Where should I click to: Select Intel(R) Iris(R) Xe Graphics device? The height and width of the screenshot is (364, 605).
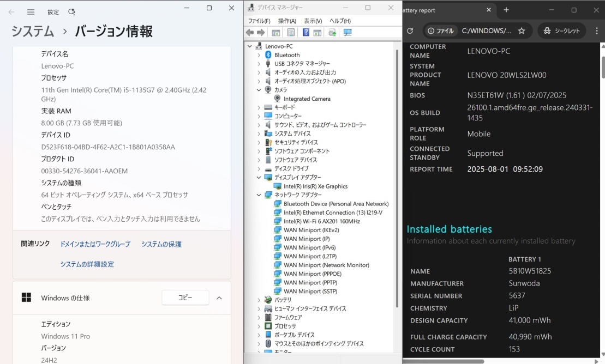click(x=316, y=186)
